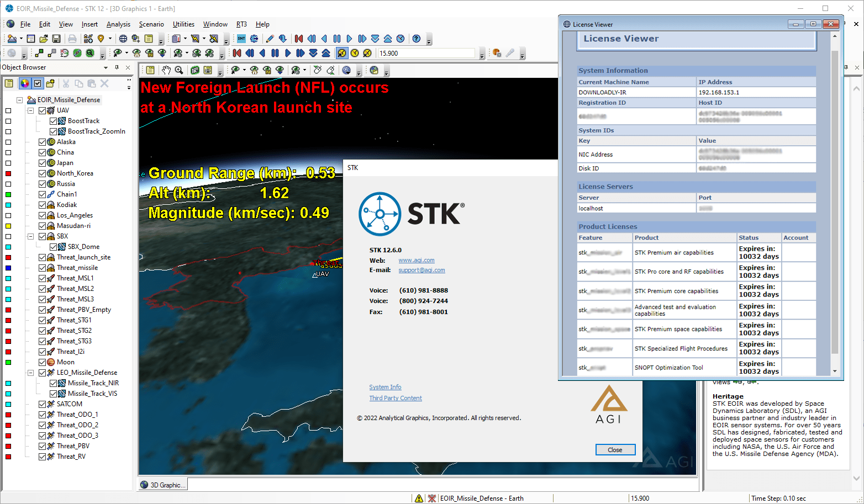Click the pencil edit icon in top toolbar
The width and height of the screenshot is (864, 504).
[270, 39]
